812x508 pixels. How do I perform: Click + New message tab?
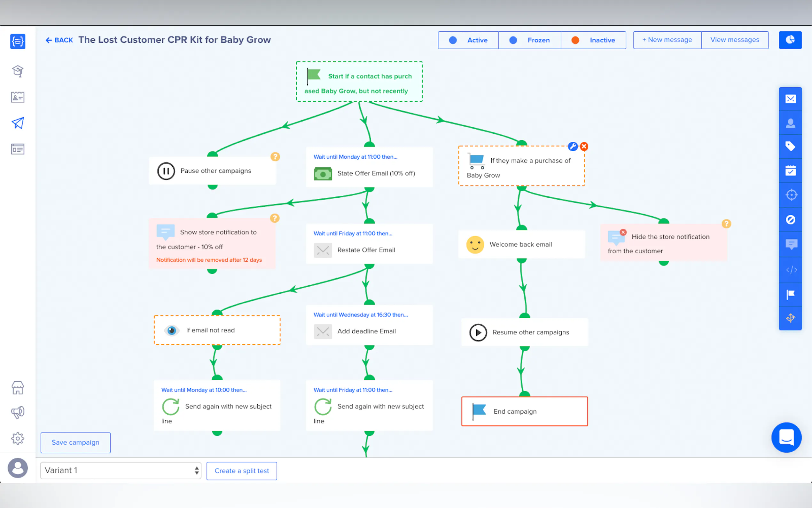click(x=667, y=40)
